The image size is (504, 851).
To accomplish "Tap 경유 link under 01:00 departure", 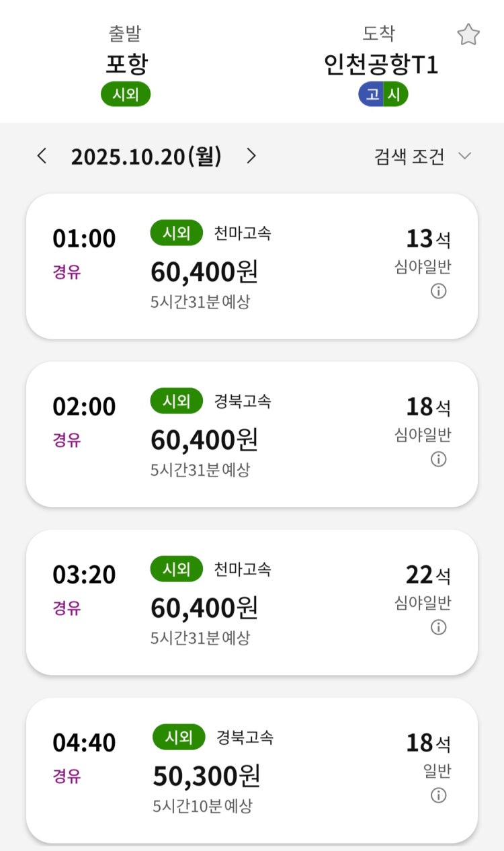I will coord(67,272).
